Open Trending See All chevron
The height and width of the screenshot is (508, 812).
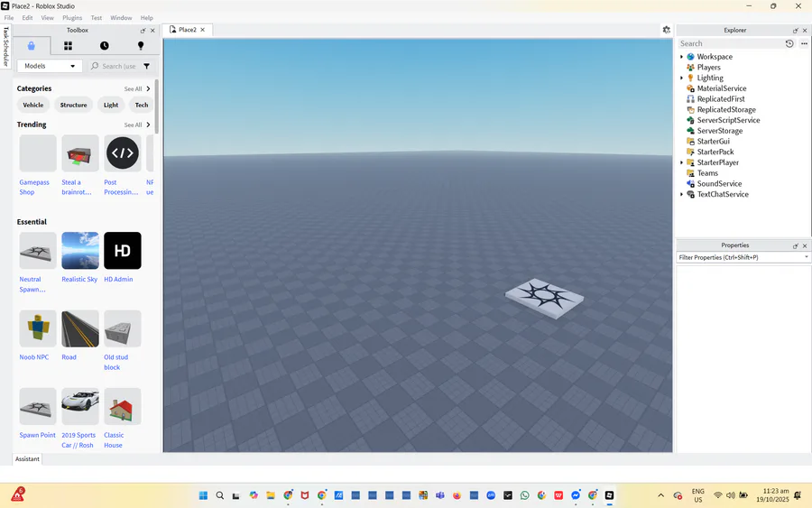pos(148,125)
